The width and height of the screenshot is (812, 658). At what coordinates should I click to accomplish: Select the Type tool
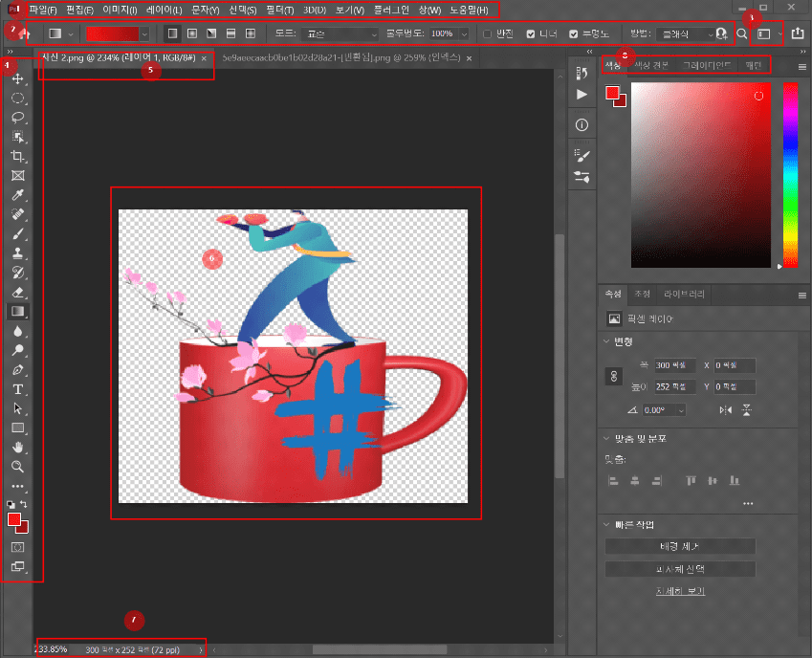point(17,389)
